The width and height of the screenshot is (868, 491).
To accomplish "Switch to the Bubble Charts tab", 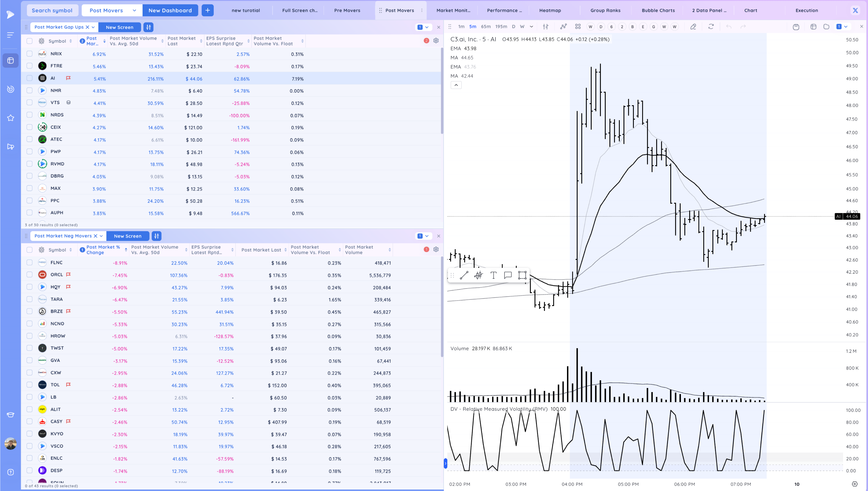I will (x=658, y=10).
